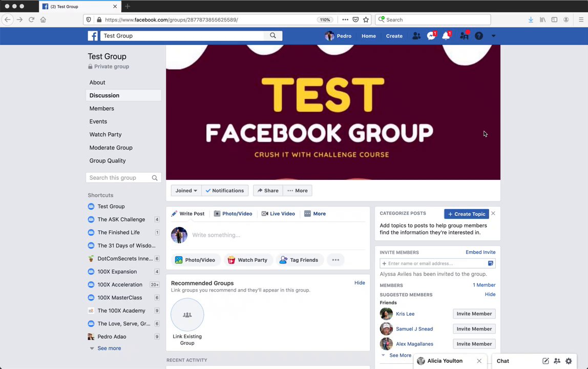Toggle the Notifications button with checkmark

tap(225, 191)
